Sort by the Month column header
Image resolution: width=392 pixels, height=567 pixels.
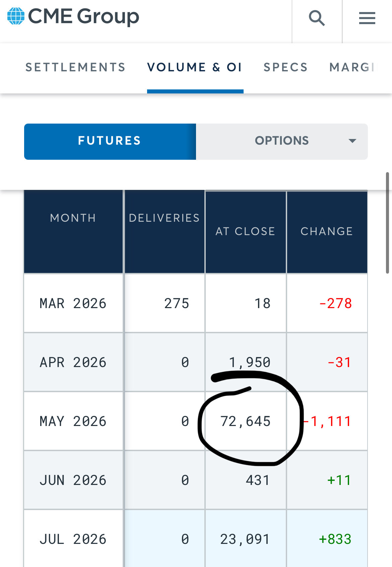73,218
